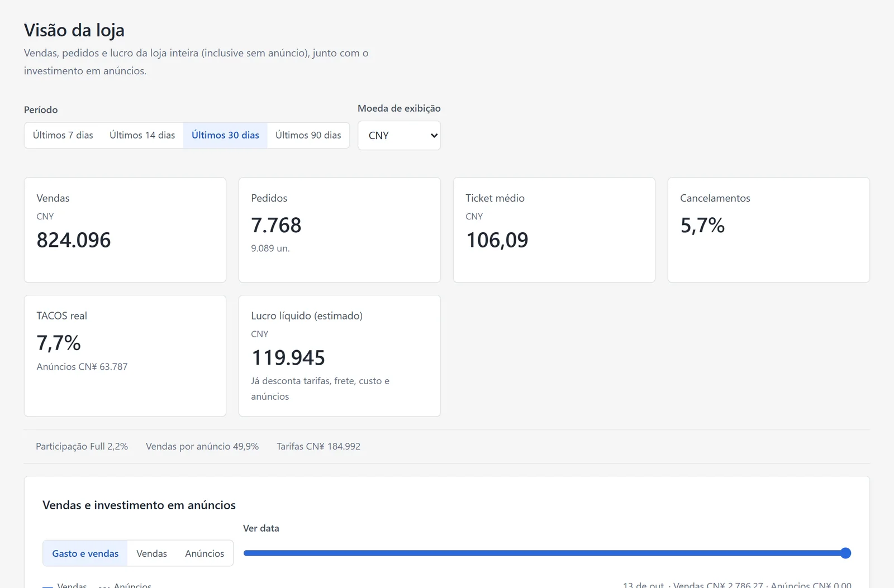Click the Vendas e investimento em anúncios title
Image resolution: width=894 pixels, height=588 pixels.
click(139, 505)
